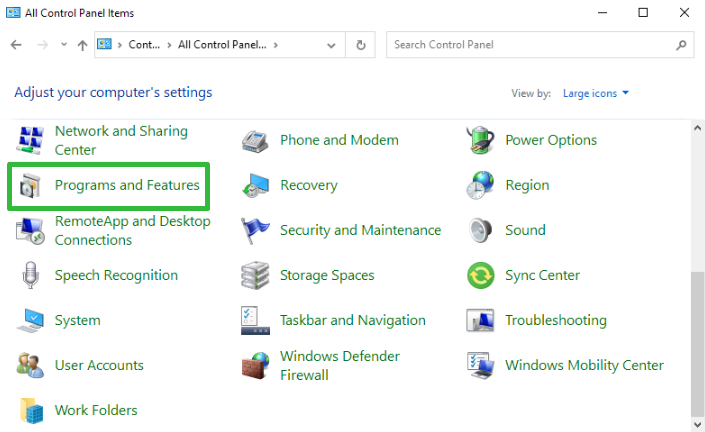Click the Adjust your computer's settings heading
This screenshot has width=705, height=432.
113,92
